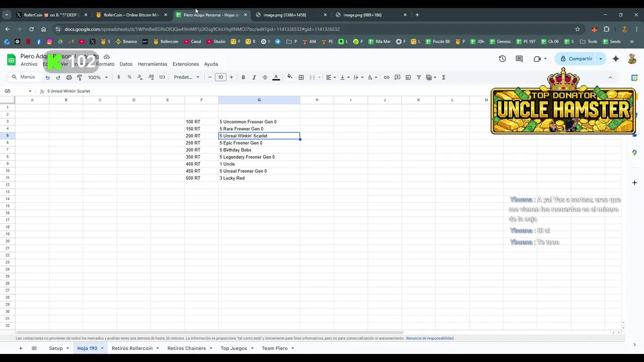Image resolution: width=644 pixels, height=362 pixels.
Task: Open the Archivo menu
Action: click(x=29, y=64)
